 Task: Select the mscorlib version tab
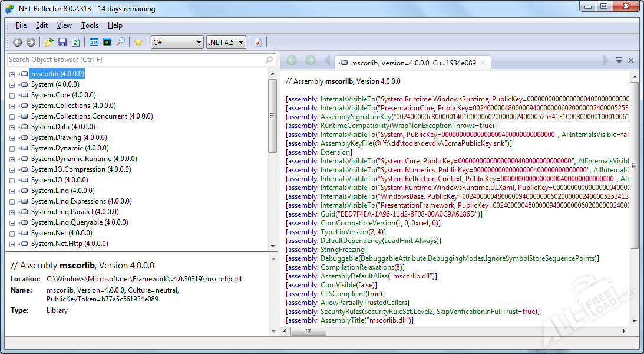pyautogui.click(x=412, y=62)
